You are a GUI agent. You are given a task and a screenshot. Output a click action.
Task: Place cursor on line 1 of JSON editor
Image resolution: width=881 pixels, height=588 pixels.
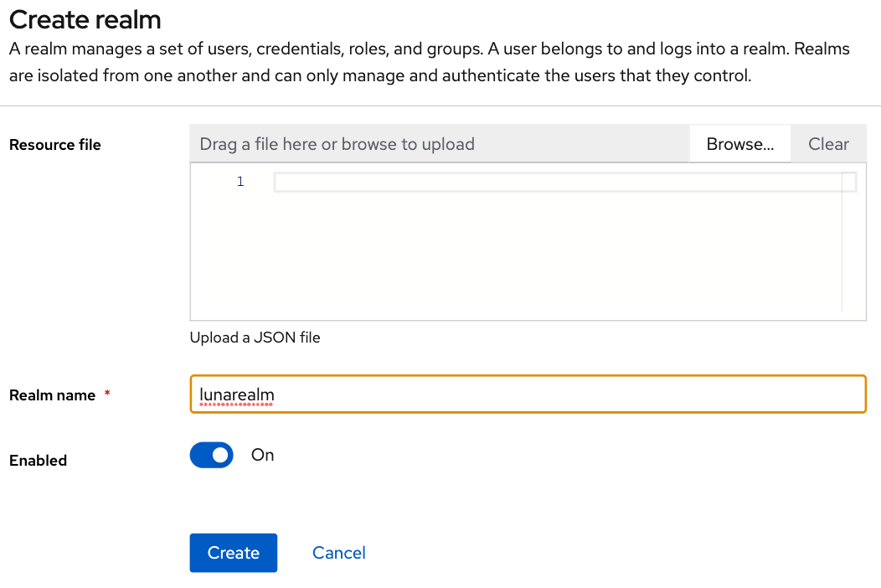point(564,182)
